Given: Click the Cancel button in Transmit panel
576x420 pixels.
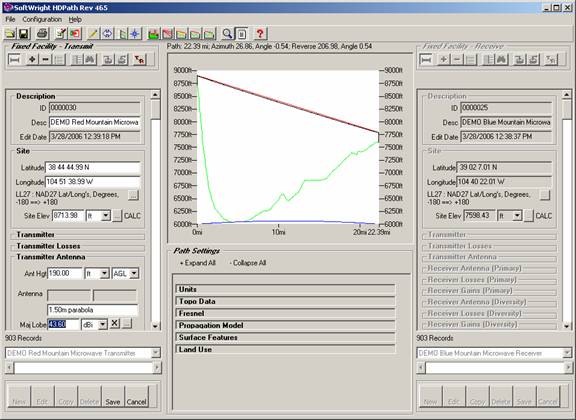Looking at the screenshot, I should click(136, 396).
